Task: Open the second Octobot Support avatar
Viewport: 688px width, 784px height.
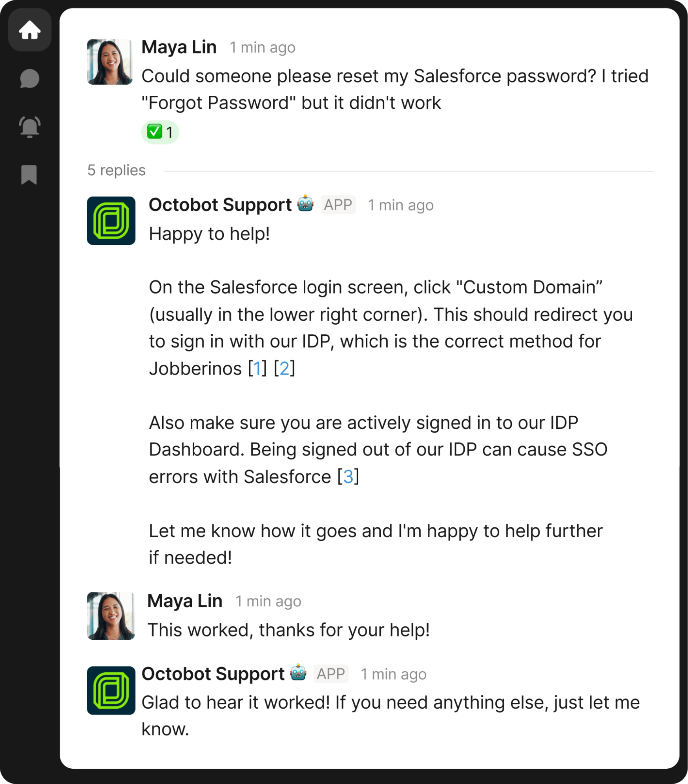Action: coord(110,690)
